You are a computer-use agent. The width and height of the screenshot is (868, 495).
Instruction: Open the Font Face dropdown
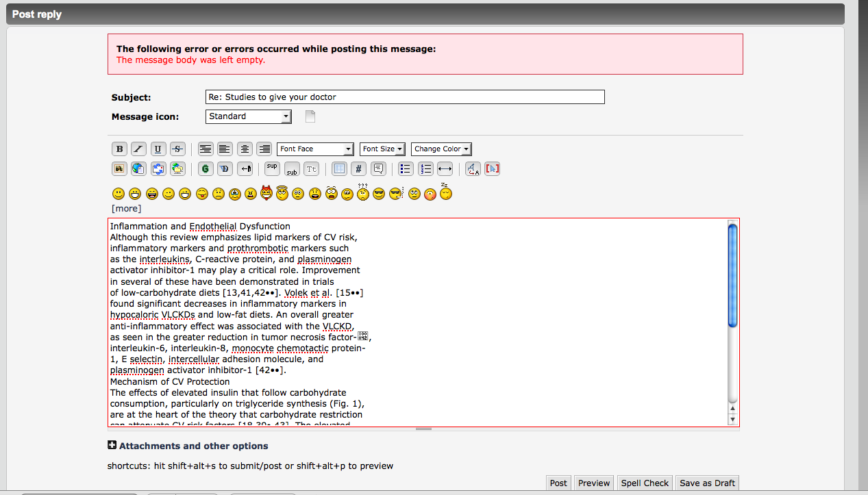[x=315, y=149]
